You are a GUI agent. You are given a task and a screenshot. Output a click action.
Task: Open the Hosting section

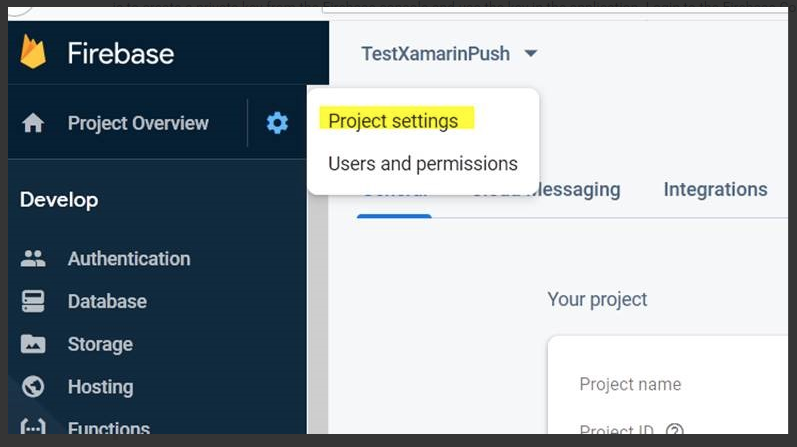coord(101,387)
